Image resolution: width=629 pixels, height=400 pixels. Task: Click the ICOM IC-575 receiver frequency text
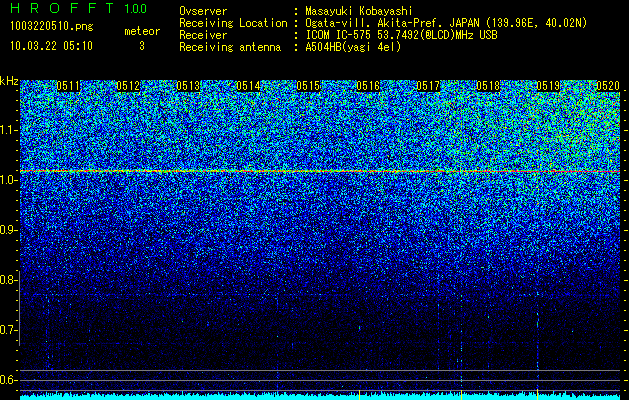tap(401, 35)
